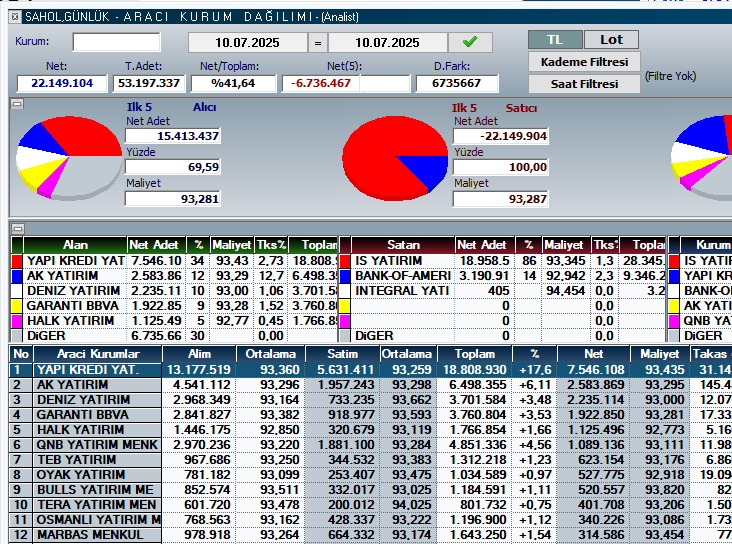Collapse the Alan/Satan summary table panel
This screenshot has width=732, height=544.
coord(18,228)
